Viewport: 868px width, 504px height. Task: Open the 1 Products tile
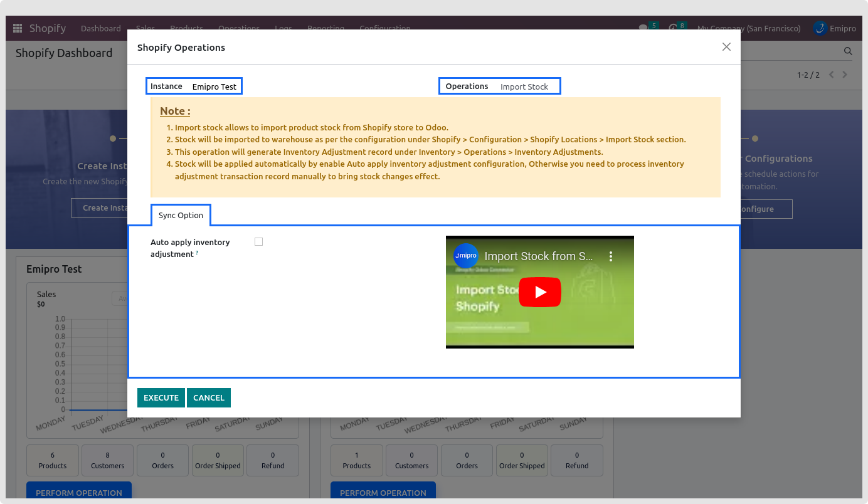click(357, 461)
